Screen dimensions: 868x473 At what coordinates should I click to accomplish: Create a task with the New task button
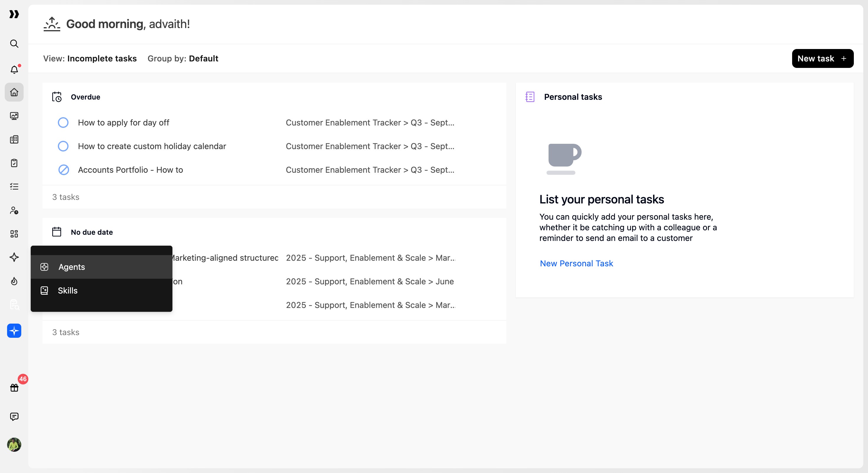tap(823, 59)
